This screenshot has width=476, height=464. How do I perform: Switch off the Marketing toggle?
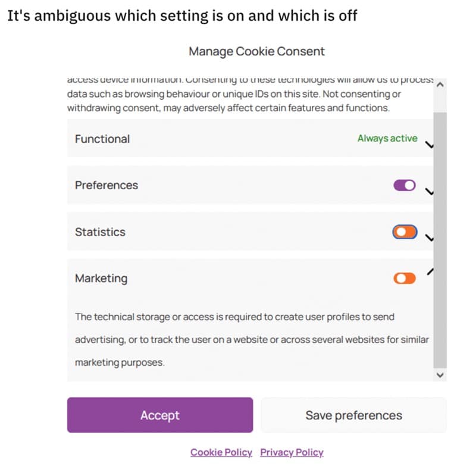405,277
